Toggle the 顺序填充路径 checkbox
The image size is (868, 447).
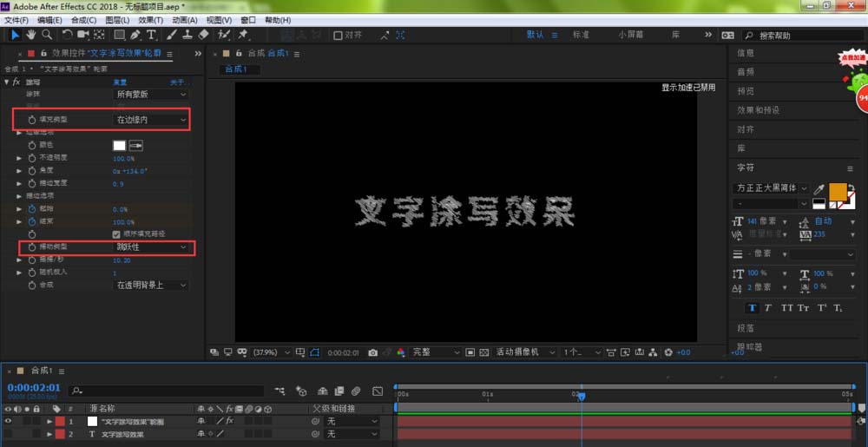click(116, 234)
